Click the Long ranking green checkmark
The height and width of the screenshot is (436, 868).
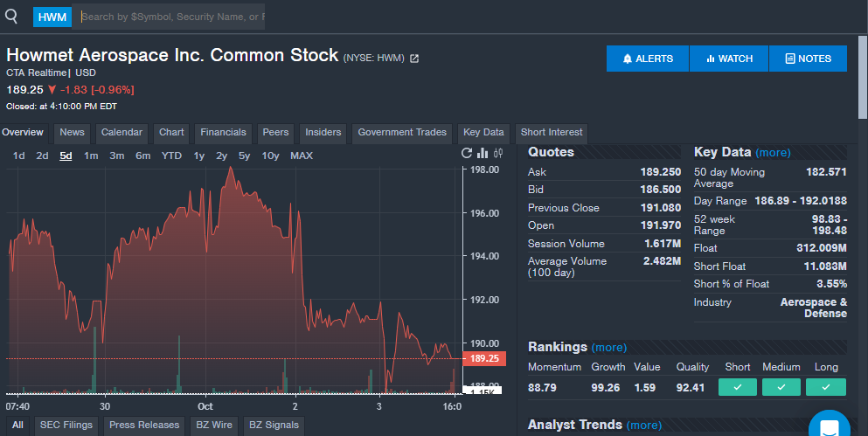coord(825,387)
